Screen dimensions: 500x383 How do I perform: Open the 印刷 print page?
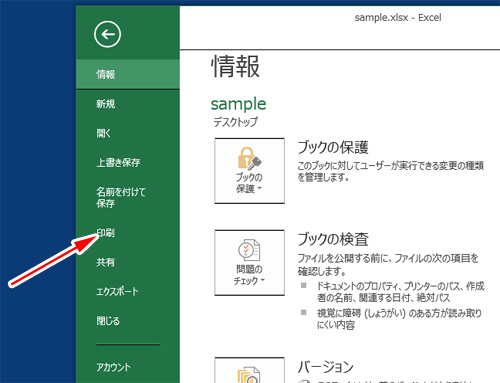[128, 233]
